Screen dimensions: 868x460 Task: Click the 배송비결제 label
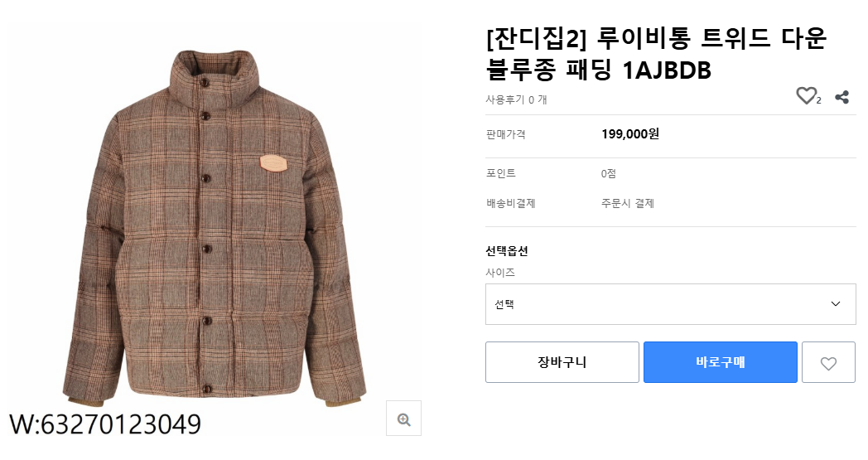click(x=510, y=203)
